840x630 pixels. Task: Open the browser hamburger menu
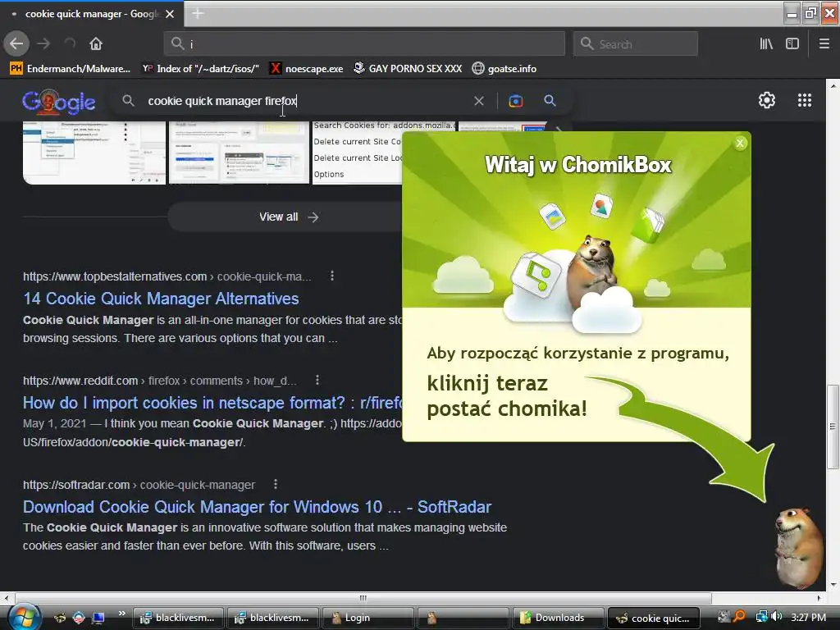[x=824, y=43]
